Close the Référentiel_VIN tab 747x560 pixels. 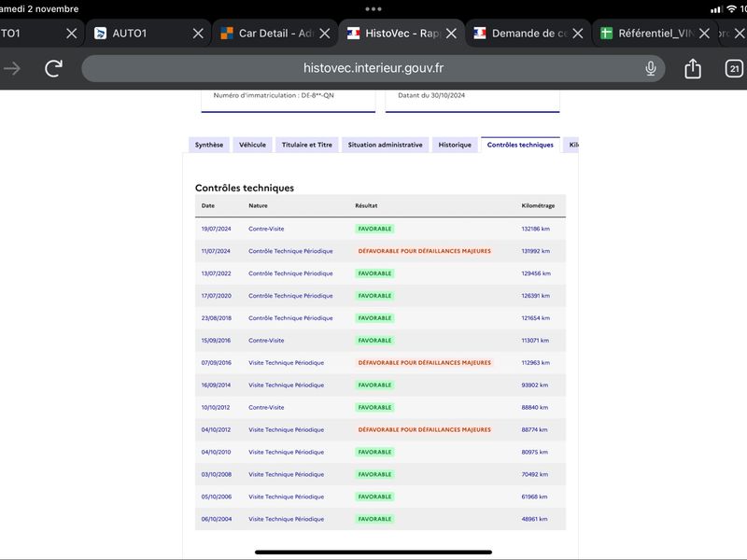[704, 34]
